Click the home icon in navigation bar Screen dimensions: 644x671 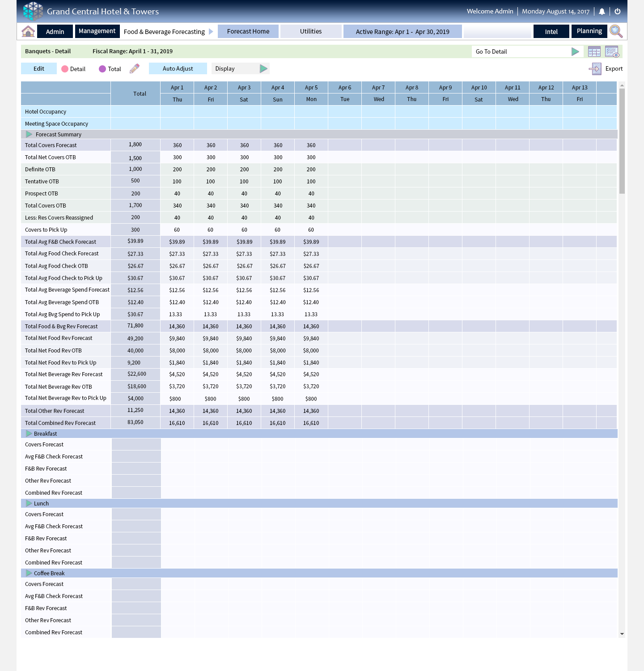click(28, 31)
